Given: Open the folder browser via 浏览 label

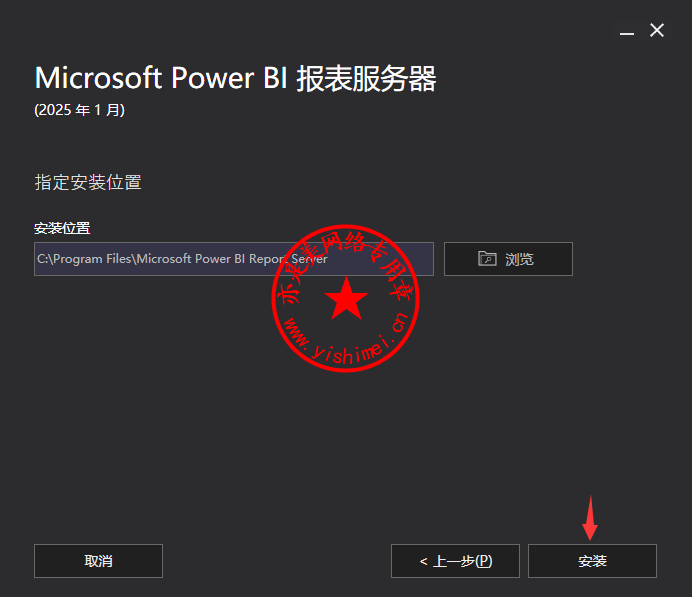Looking at the screenshot, I should coord(519,259).
